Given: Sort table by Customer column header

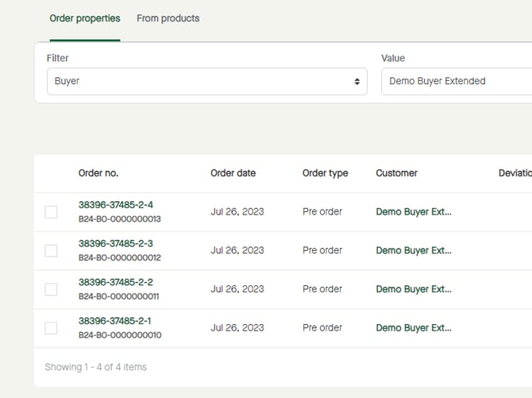Looking at the screenshot, I should (x=396, y=173).
